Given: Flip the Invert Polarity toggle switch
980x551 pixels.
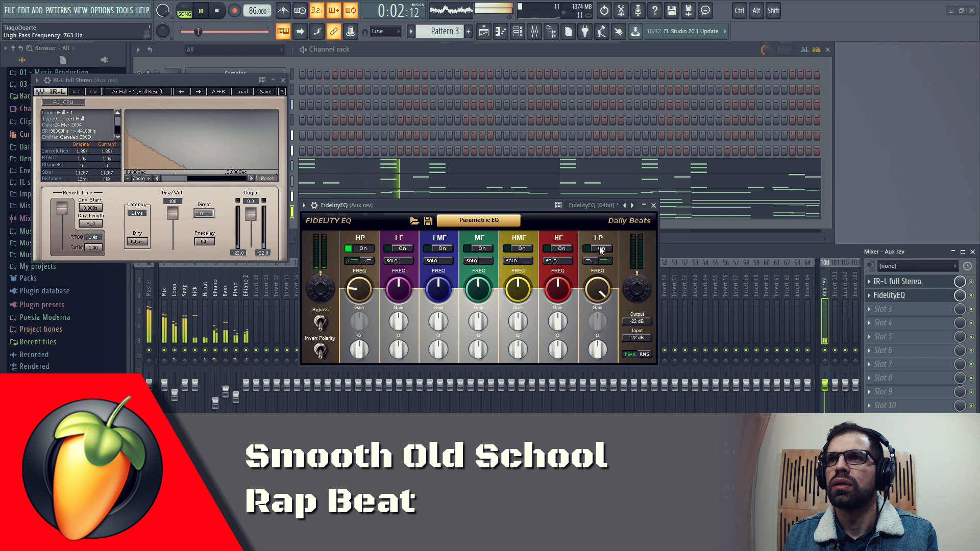Looking at the screenshot, I should [x=320, y=350].
